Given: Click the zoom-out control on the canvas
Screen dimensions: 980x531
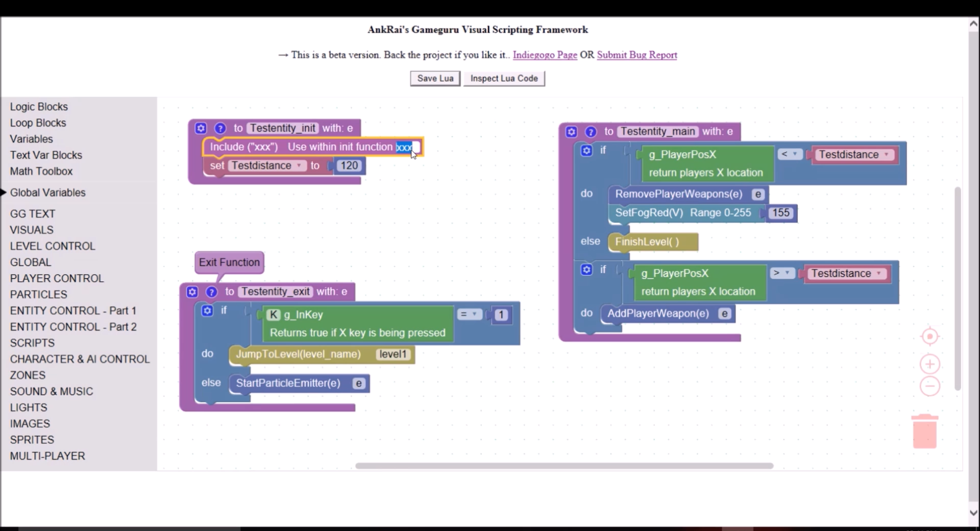Looking at the screenshot, I should (929, 387).
